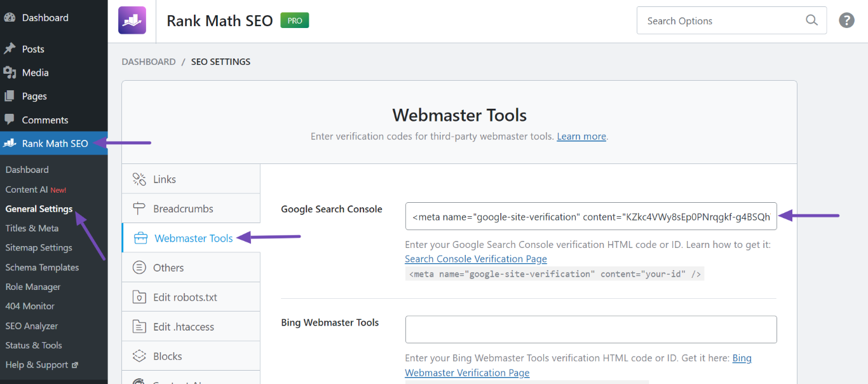Click the Blocks cube icon
The height and width of the screenshot is (384, 868).
pyautogui.click(x=139, y=356)
